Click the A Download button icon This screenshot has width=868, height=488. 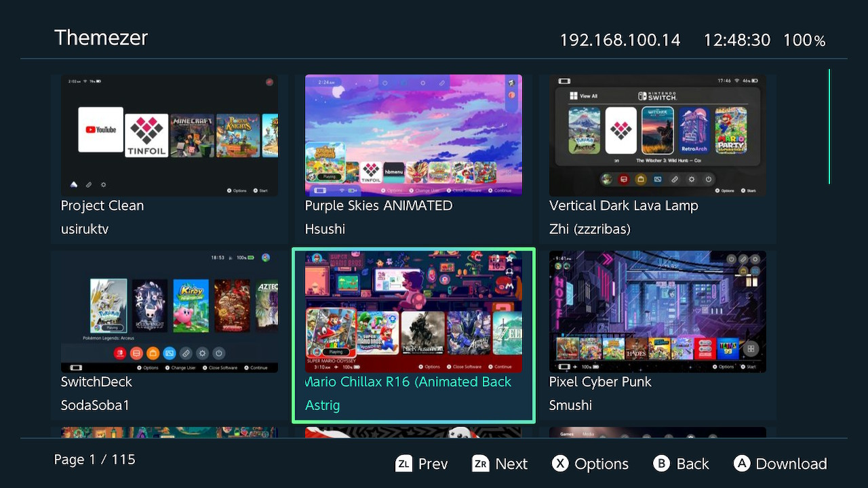click(742, 464)
